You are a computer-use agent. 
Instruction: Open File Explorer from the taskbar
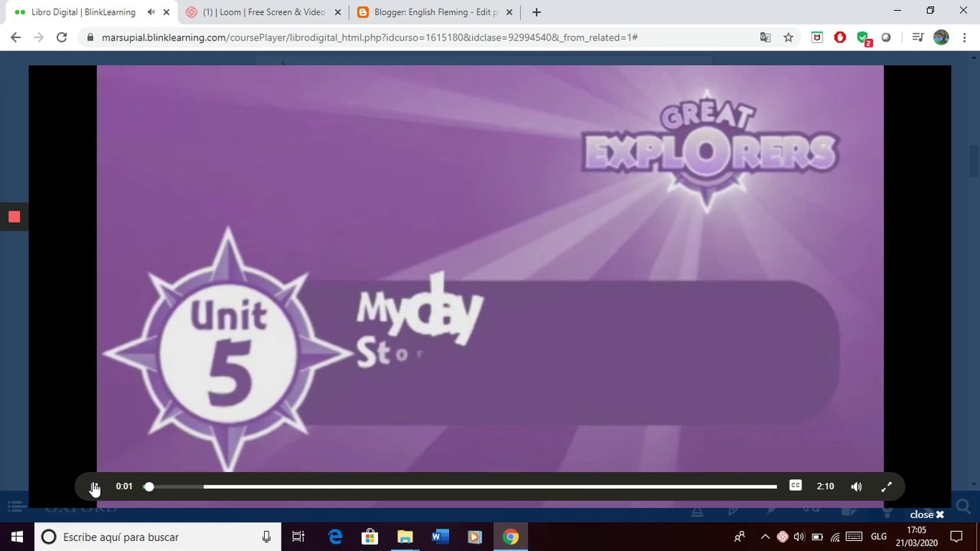pyautogui.click(x=405, y=536)
